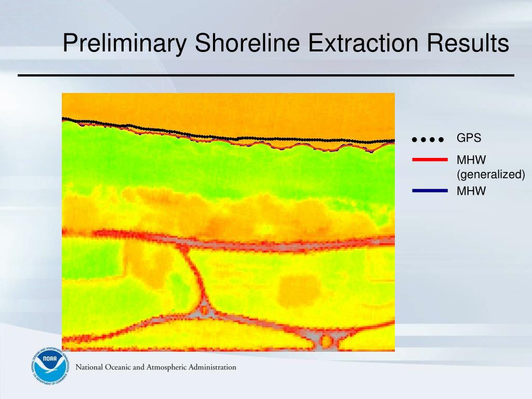The width and height of the screenshot is (532, 399).
Task: Click the shoreline elevation map image
Action: [x=229, y=222]
